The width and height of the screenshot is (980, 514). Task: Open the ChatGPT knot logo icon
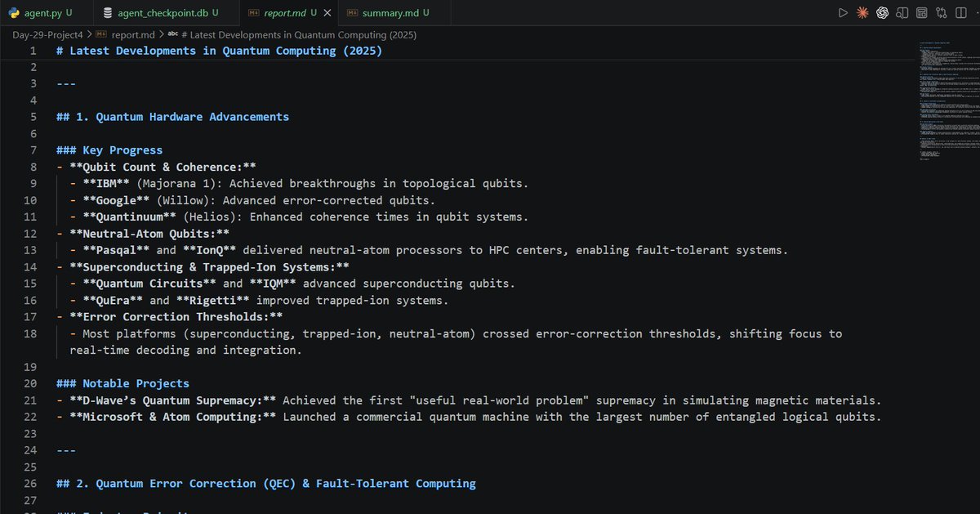click(883, 13)
